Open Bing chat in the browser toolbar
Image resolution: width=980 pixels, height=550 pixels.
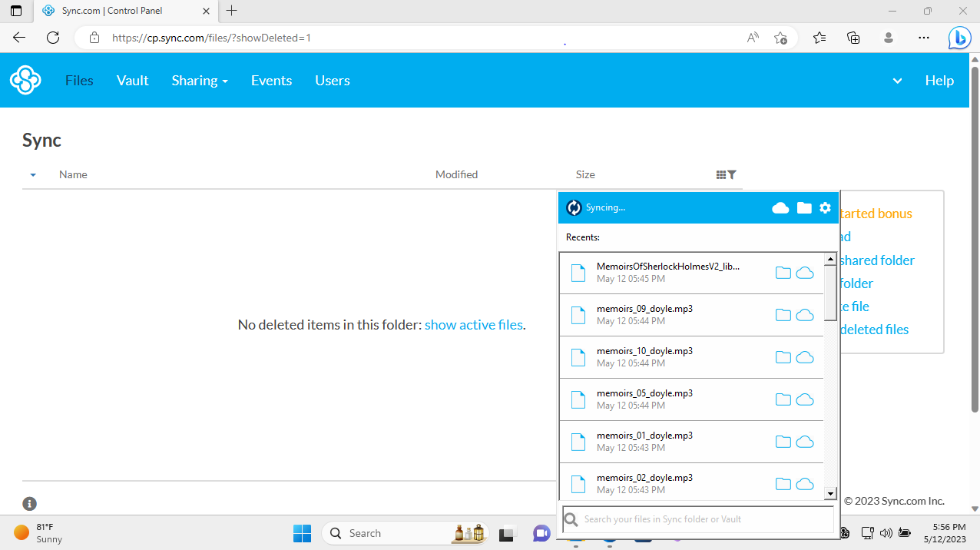(959, 37)
